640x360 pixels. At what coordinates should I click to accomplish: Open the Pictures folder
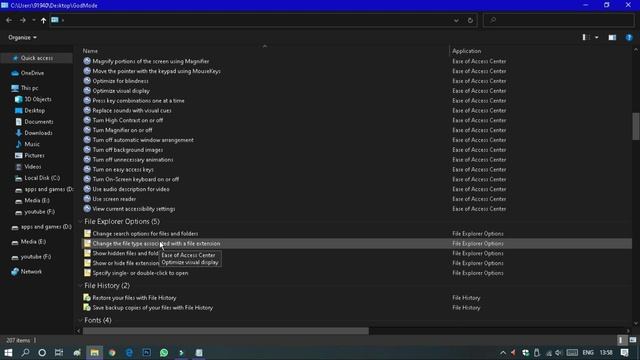click(34, 156)
